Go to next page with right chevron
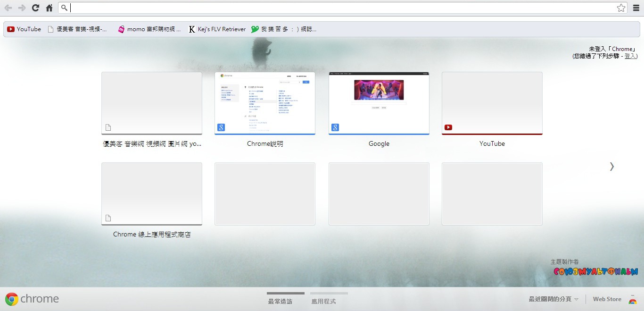Screen dimensions: 644x311 click(611, 166)
